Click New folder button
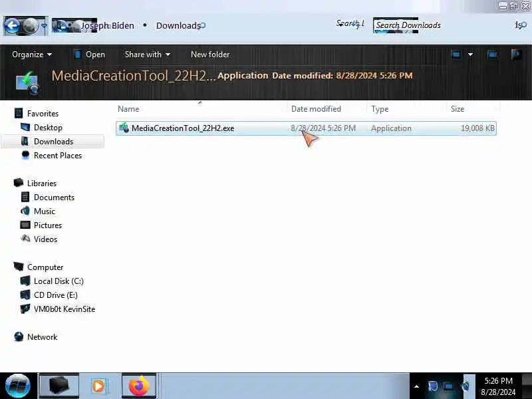Image resolution: width=532 pixels, height=399 pixels. point(210,55)
